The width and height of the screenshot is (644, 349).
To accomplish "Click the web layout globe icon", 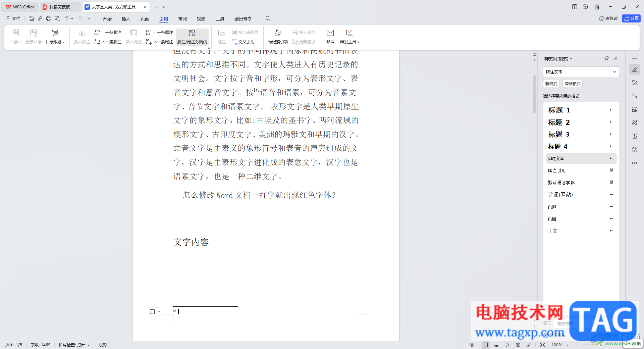I will (x=518, y=345).
